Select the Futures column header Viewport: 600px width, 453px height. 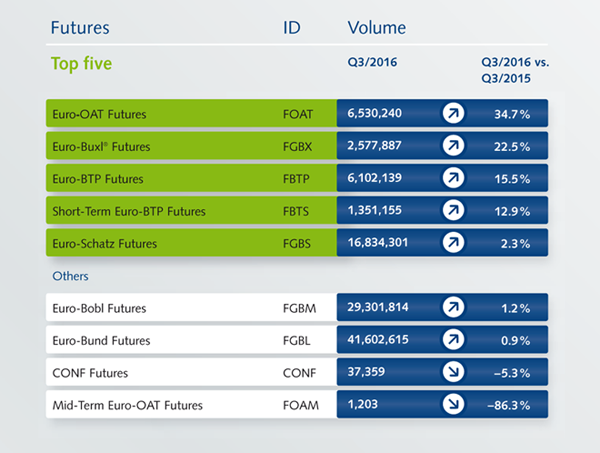pos(80,28)
